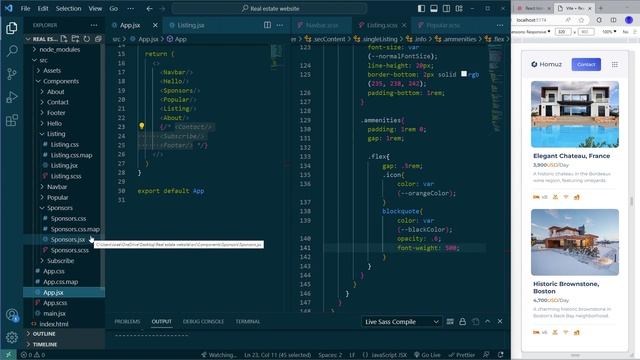Open the Run and Debug view
Screen dimensions: 640x360
click(x=12, y=97)
